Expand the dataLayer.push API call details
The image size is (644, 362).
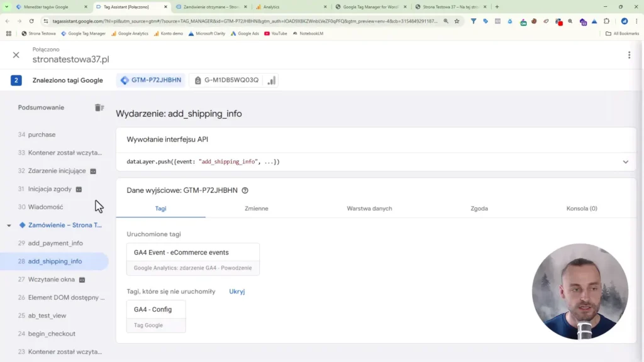[x=625, y=162]
